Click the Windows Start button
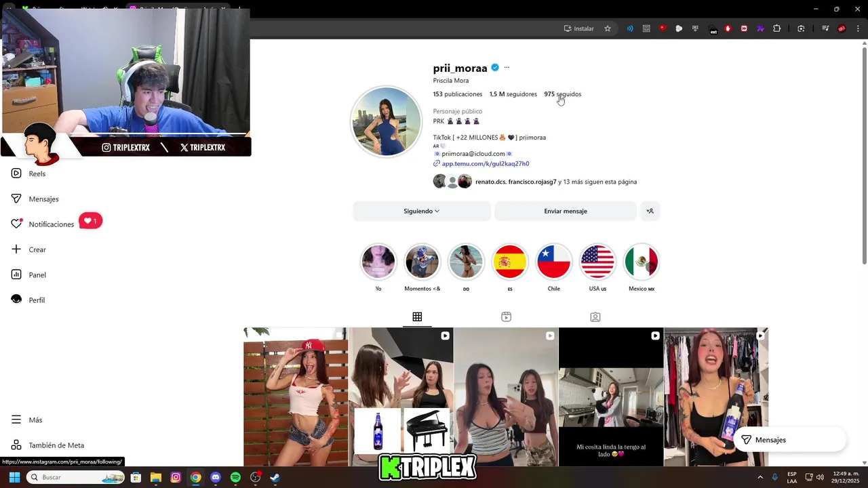The image size is (868, 488). coord(14,477)
